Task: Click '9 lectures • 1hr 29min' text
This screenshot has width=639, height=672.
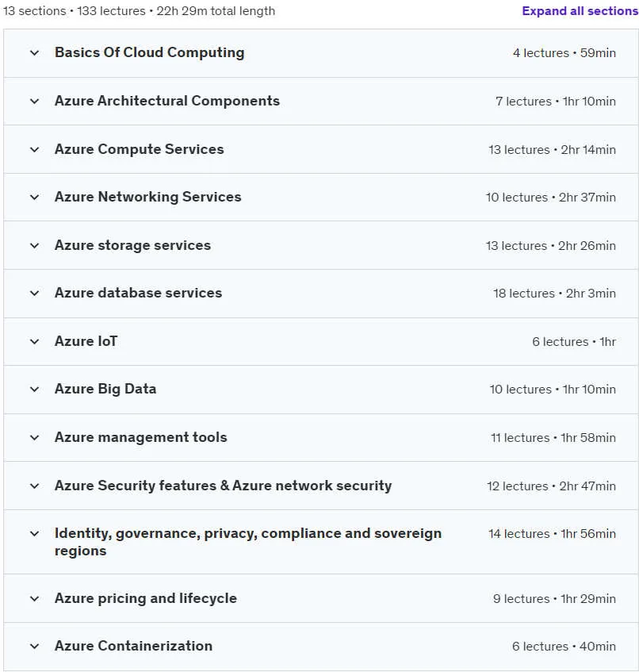Action: tap(555, 599)
